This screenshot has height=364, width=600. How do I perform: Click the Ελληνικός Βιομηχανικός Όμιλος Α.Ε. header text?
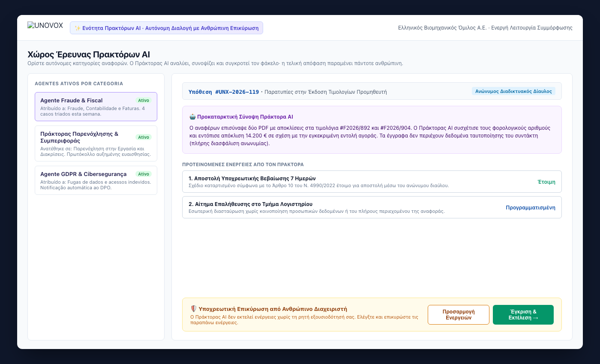[x=485, y=28]
